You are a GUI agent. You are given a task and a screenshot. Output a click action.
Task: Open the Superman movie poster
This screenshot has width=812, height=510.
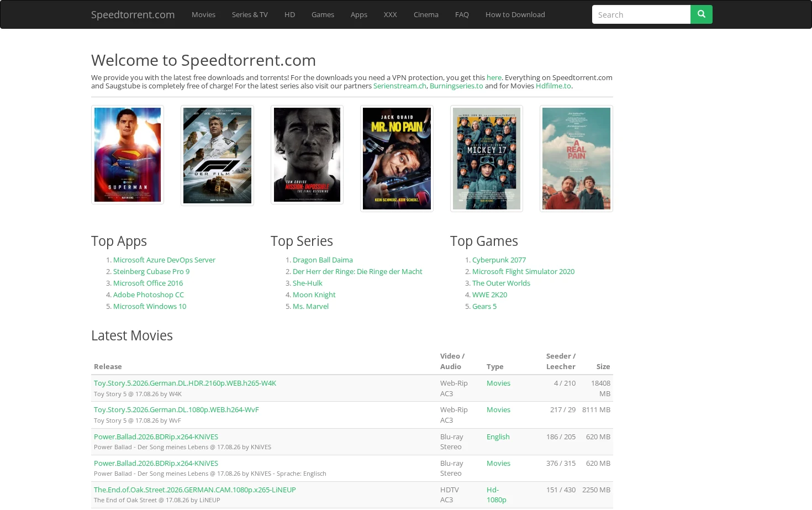(x=128, y=155)
